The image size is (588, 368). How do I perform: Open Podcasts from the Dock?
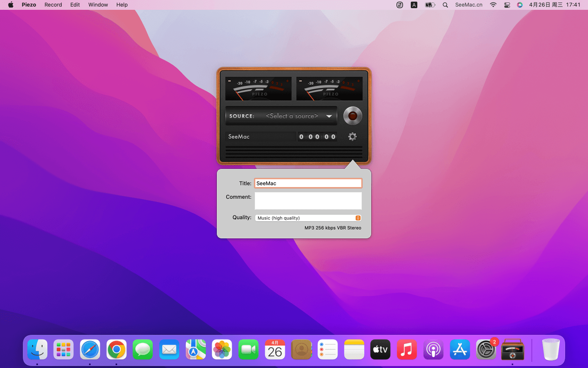433,350
